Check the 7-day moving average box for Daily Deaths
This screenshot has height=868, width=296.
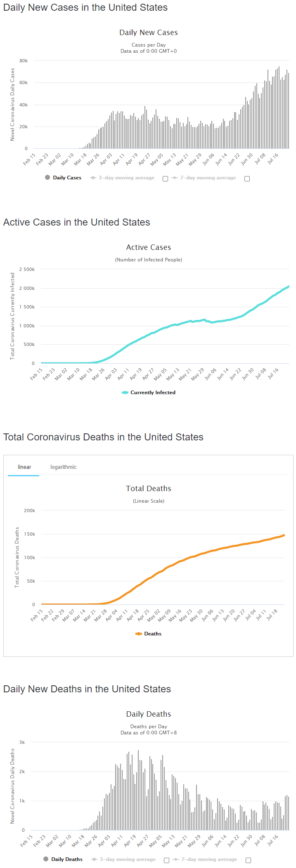tap(248, 861)
